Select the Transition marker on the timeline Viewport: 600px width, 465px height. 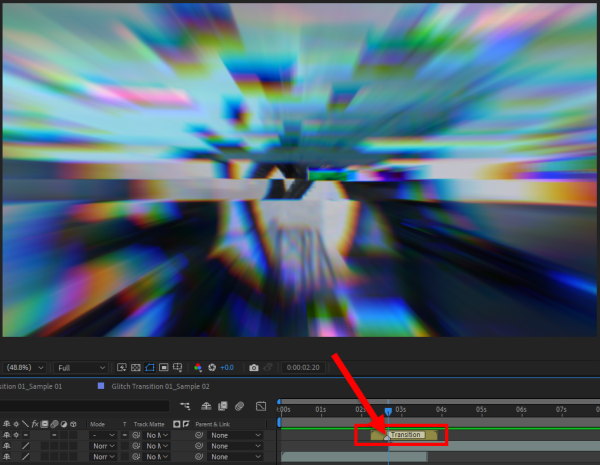click(x=404, y=435)
